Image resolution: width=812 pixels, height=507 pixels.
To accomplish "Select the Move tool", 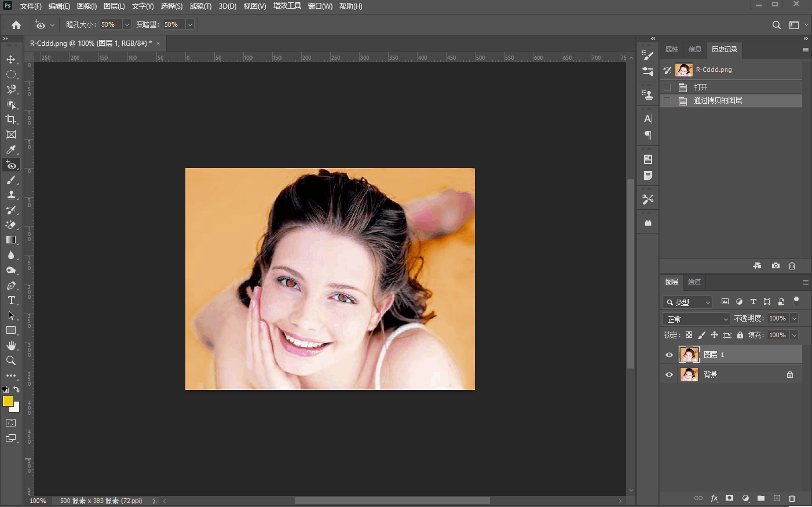I will (11, 60).
